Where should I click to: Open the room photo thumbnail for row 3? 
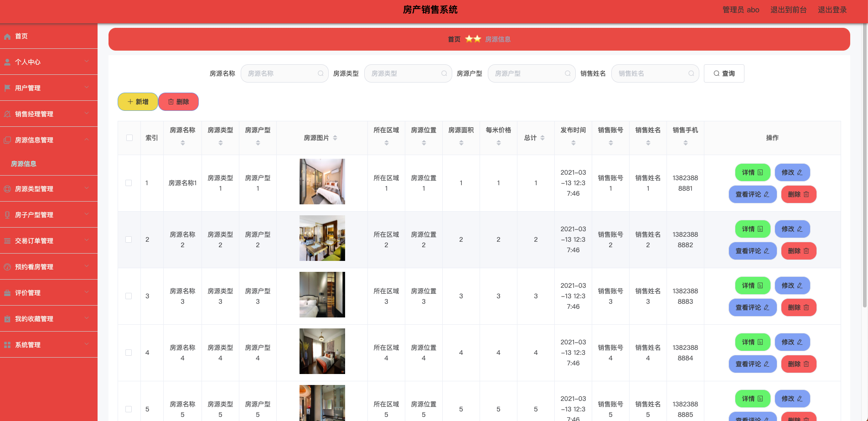322,295
